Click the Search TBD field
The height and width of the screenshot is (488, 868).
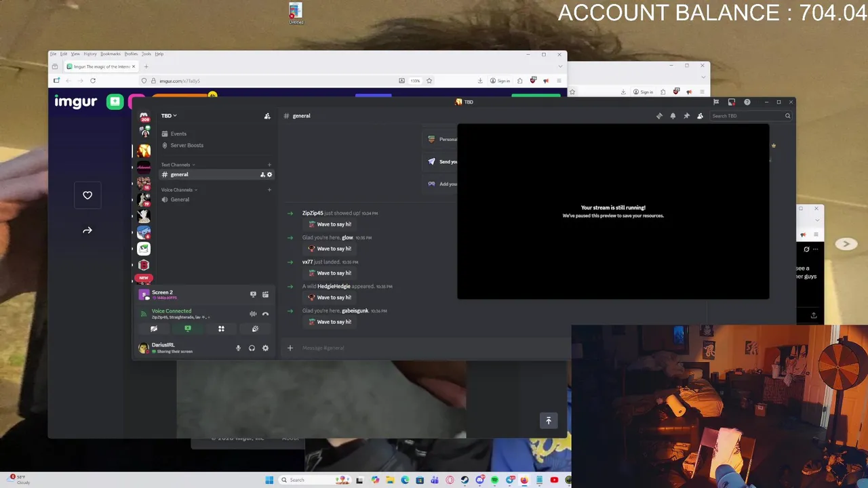point(751,116)
